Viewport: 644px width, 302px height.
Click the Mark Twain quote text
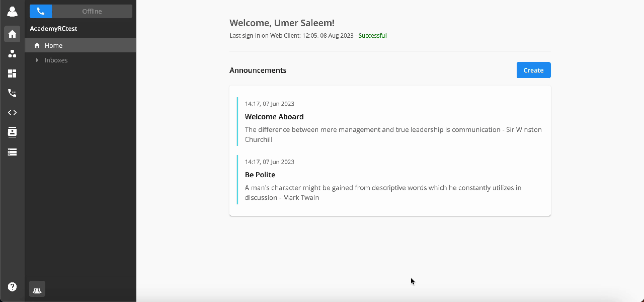pyautogui.click(x=383, y=192)
